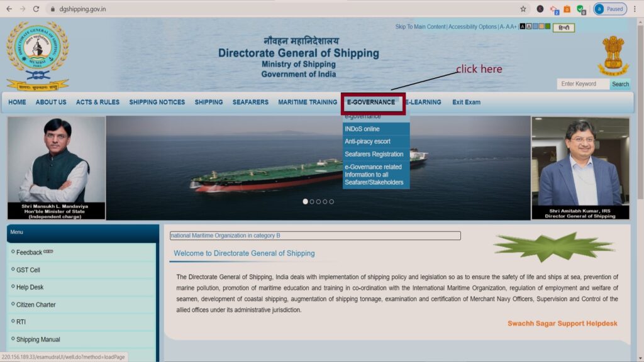This screenshot has height=362, width=644.
Task: Select INDoS online from the dropdown
Action: point(376,129)
